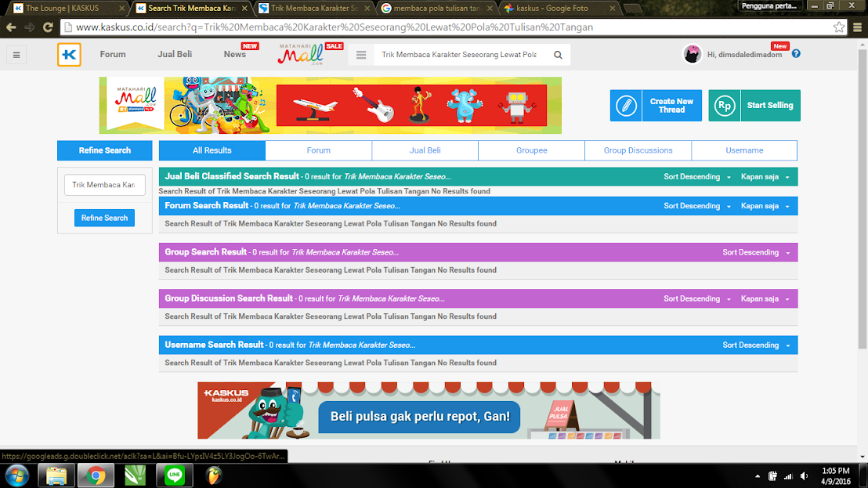Viewport: 868px width, 488px height.
Task: Open LINE app from taskbar
Action: pos(175,475)
